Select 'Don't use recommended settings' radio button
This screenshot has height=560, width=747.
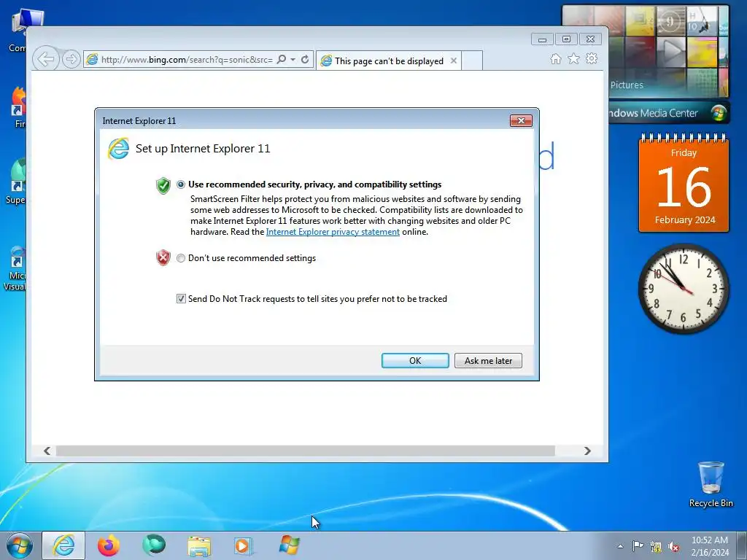coord(181,258)
